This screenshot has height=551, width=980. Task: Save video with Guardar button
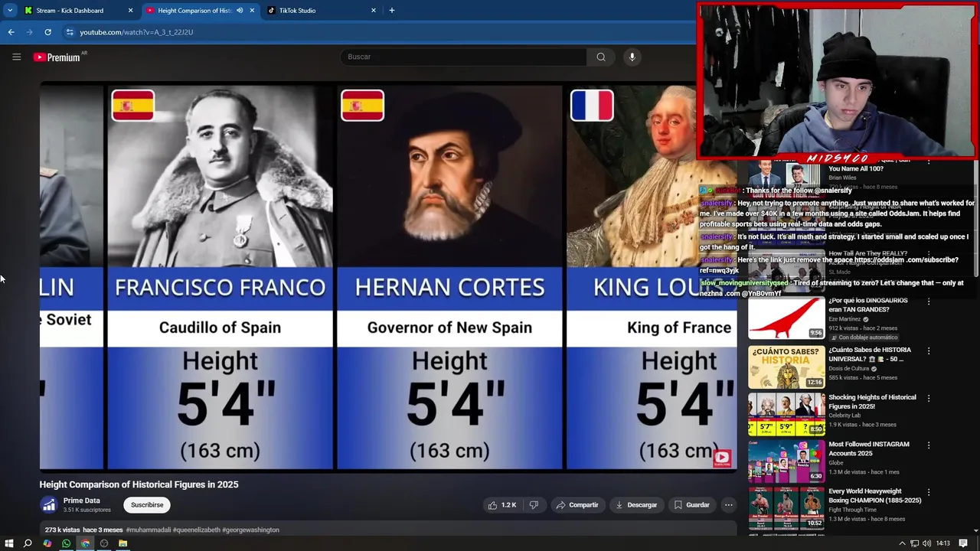coord(691,505)
